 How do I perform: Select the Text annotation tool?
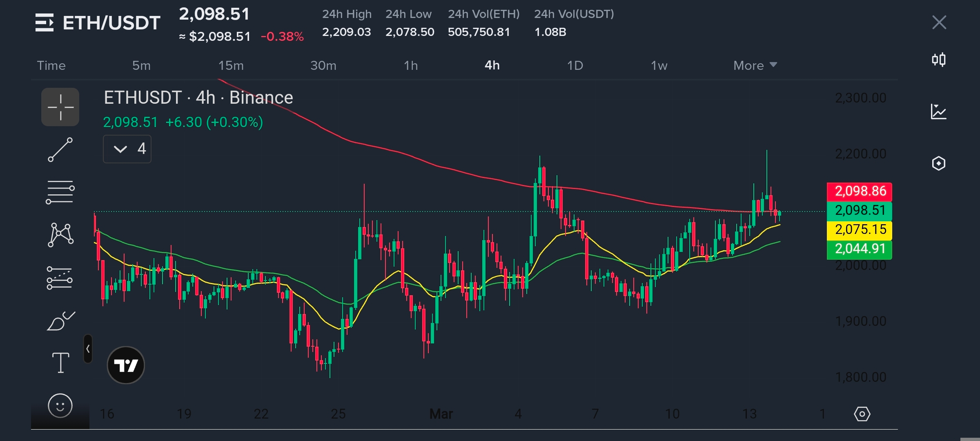[60, 363]
